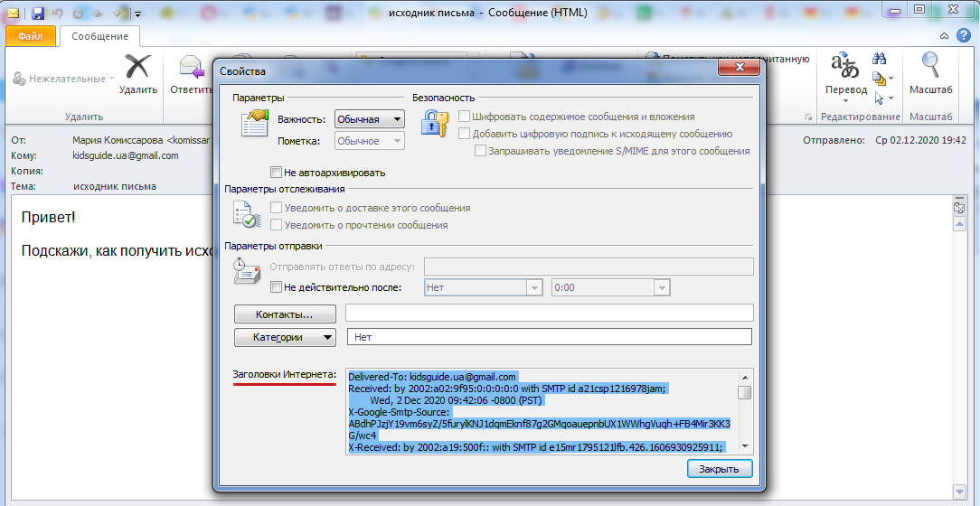Click the Delete (Удалить) X icon
This screenshot has width=980, height=506.
137,69
